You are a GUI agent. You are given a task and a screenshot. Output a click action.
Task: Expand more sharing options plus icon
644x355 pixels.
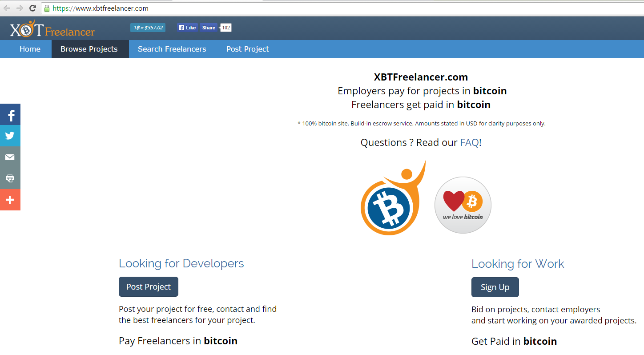pos(10,200)
